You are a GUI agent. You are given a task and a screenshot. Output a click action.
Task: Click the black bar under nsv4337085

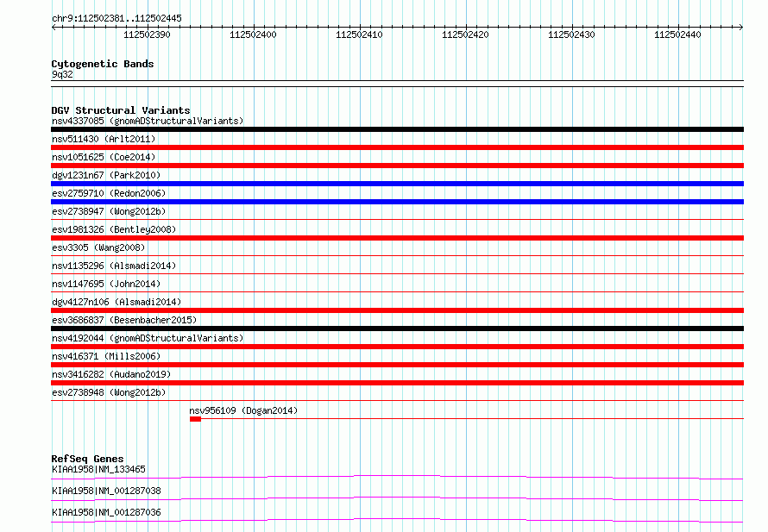[x=397, y=129]
